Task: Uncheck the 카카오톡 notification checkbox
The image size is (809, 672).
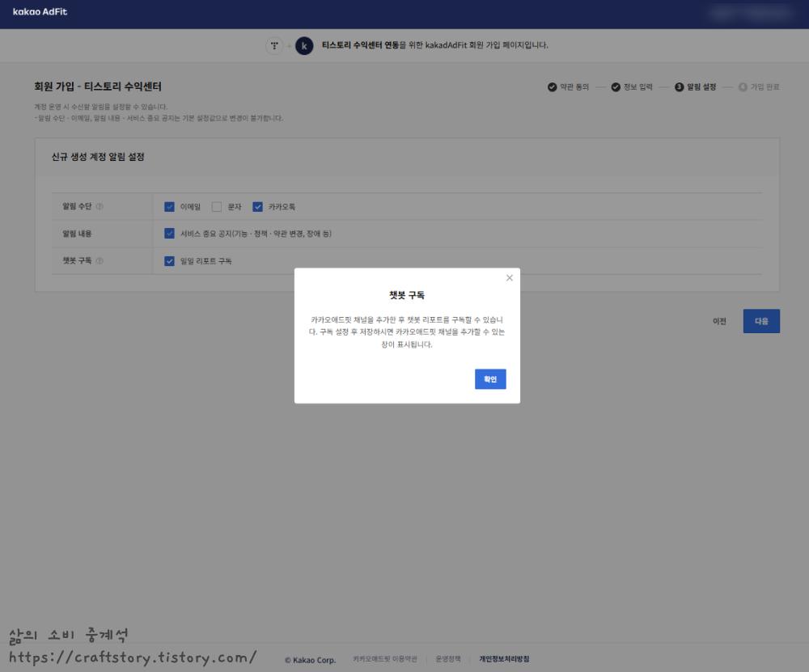Action: click(x=257, y=207)
